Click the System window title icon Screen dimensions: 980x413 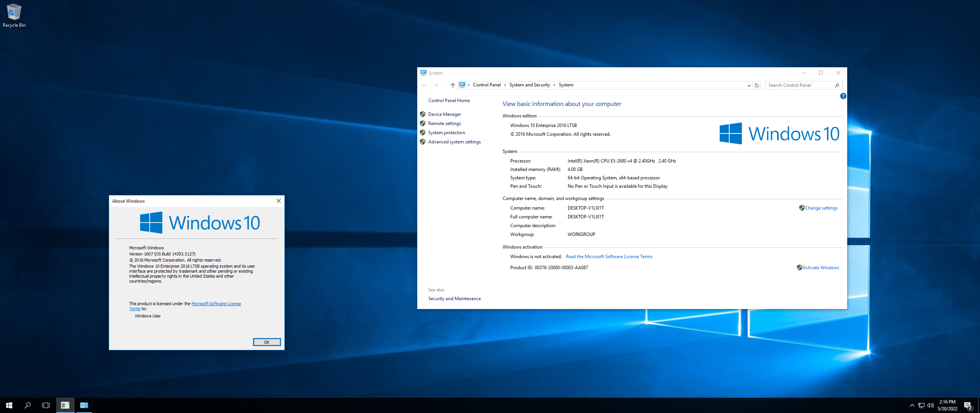[423, 73]
